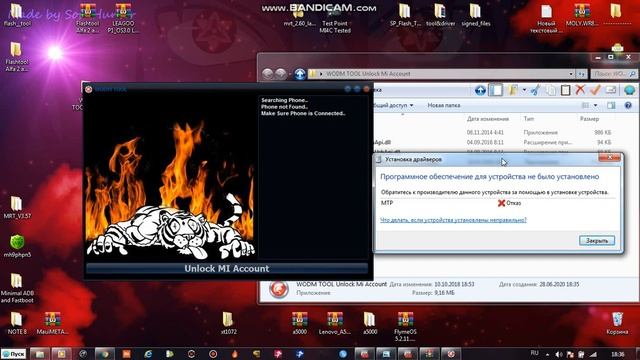The width and height of the screenshot is (640, 360).
Task: Click the taskbar clock
Action: point(618,354)
